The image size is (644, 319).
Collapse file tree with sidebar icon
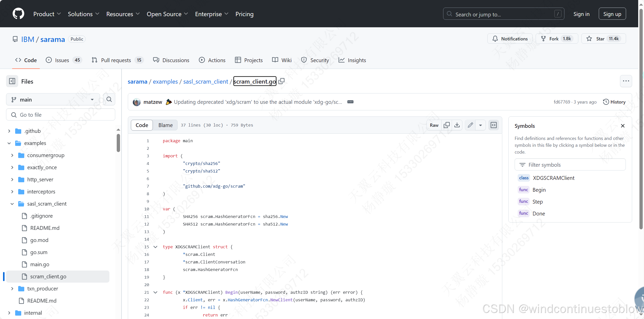coord(12,81)
